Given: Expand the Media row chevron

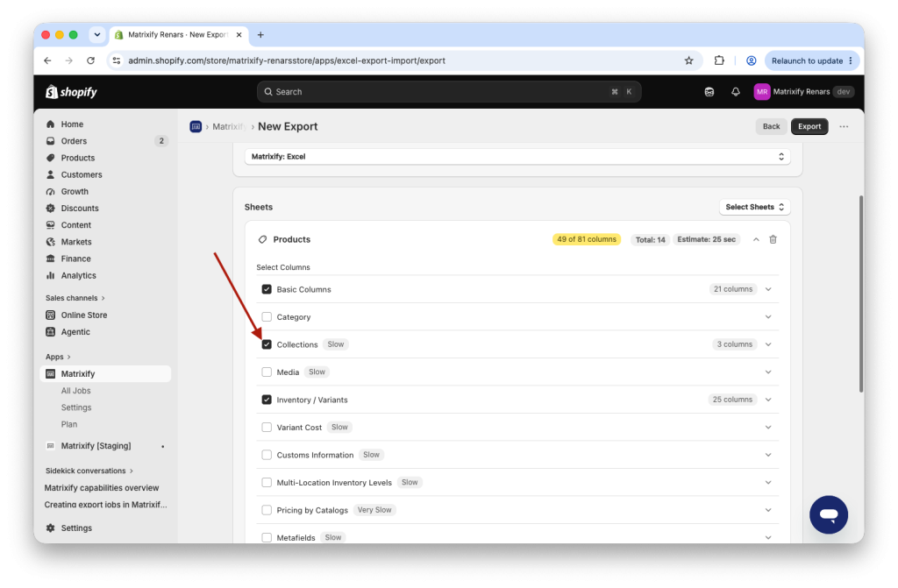Looking at the screenshot, I should click(x=768, y=372).
